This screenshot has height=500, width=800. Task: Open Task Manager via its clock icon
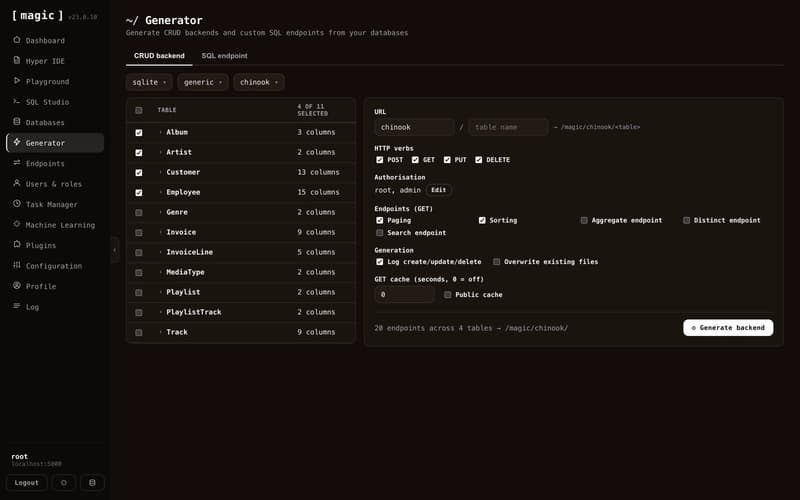tap(17, 204)
